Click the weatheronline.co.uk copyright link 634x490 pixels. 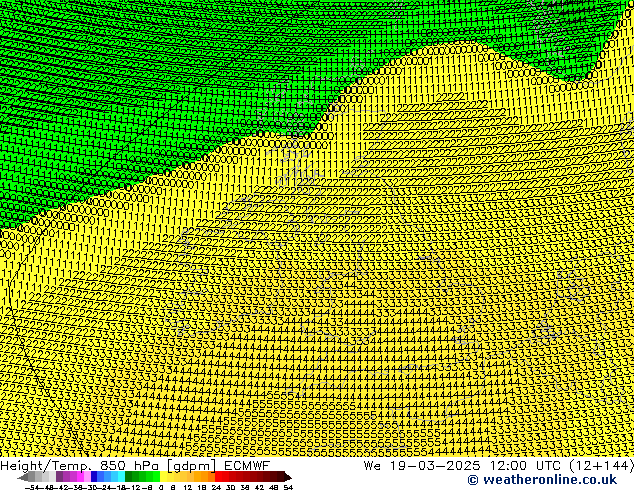(542, 480)
